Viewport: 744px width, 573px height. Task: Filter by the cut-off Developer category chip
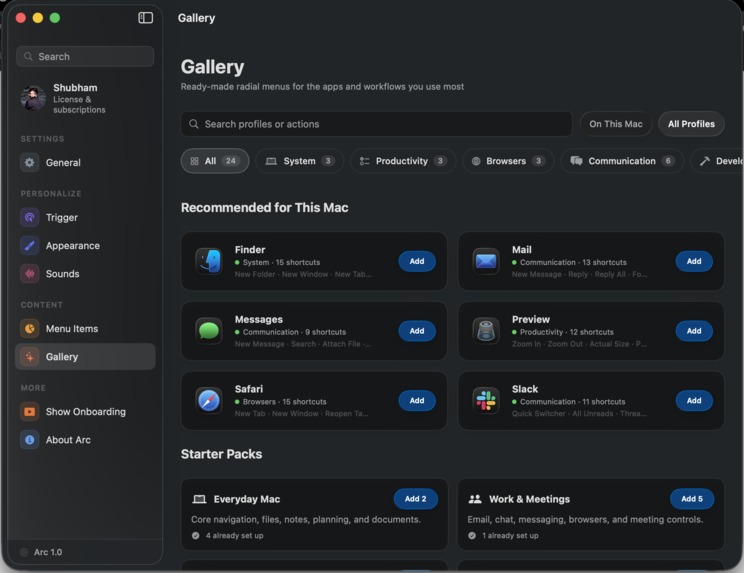(717, 161)
